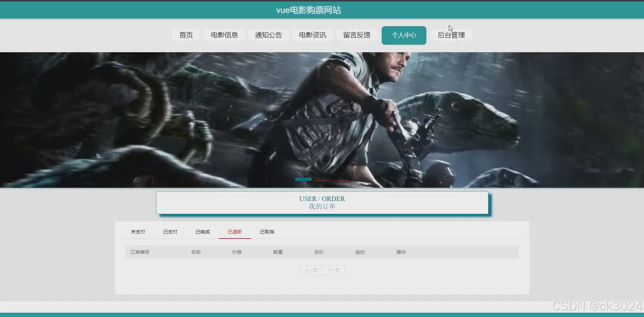This screenshot has width=644, height=317.
Task: Open 留言反馈 feedback page
Action: coord(357,35)
